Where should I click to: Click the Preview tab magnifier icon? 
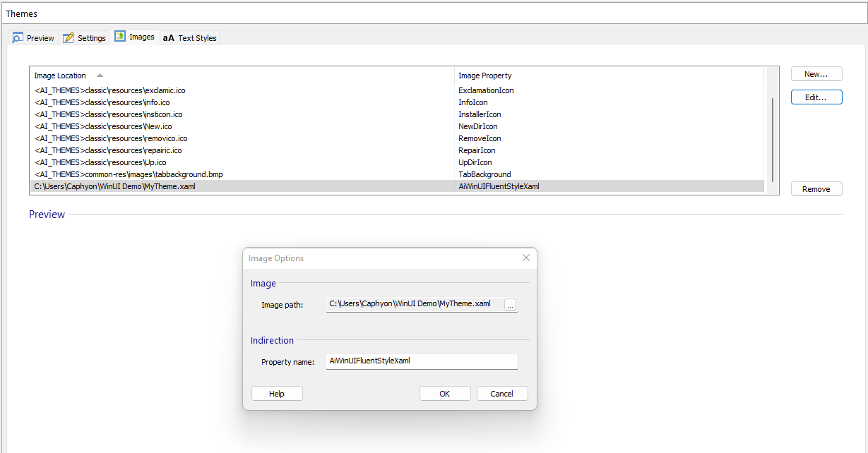18,37
